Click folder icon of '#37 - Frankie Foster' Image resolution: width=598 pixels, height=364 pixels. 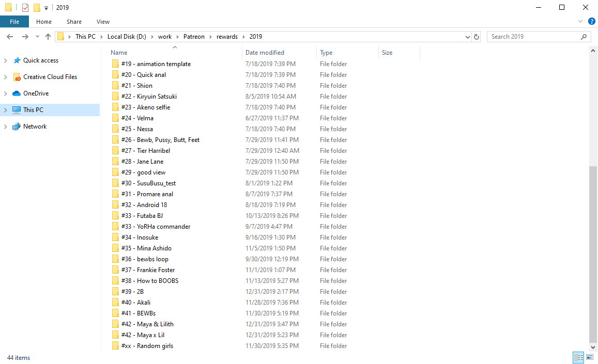(115, 270)
